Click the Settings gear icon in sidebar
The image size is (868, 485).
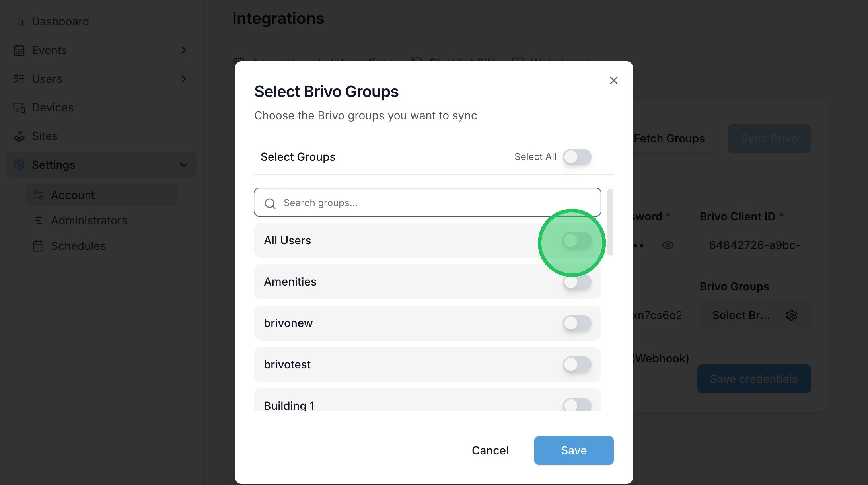coord(19,165)
